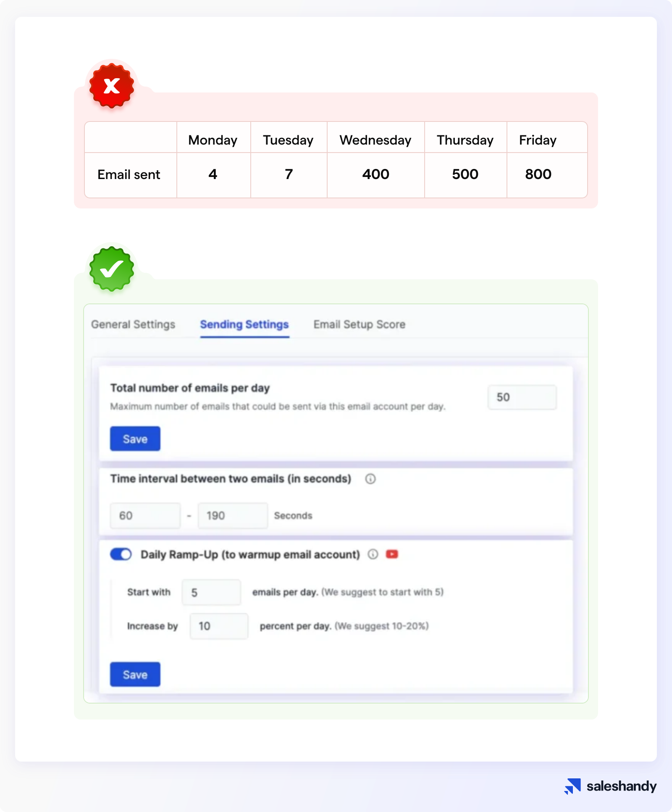Click the Start with 5 emails field
This screenshot has width=672, height=812.
pyautogui.click(x=211, y=592)
